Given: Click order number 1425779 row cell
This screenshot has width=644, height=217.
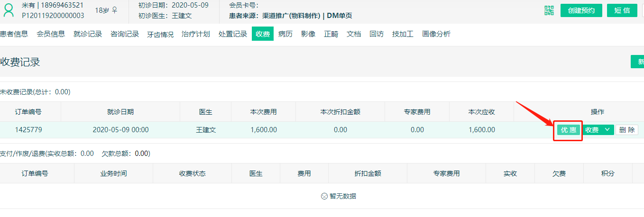Looking at the screenshot, I should pyautogui.click(x=28, y=130).
